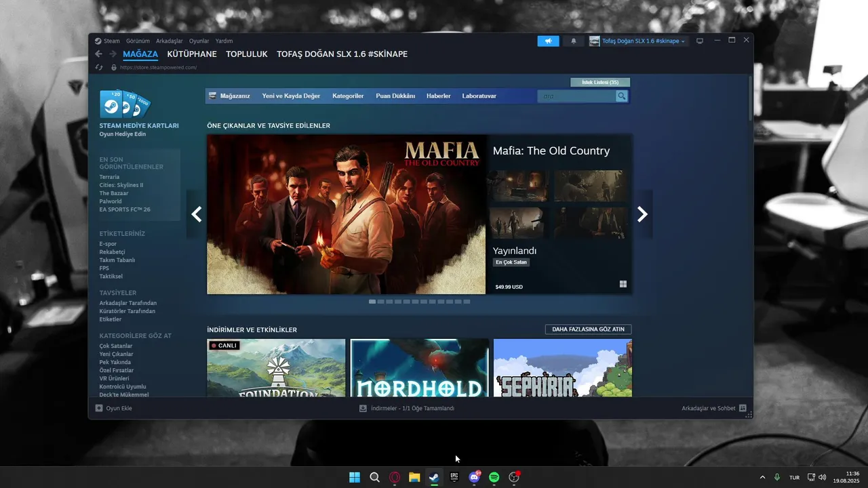Open Spotify from the taskbar
The height and width of the screenshot is (488, 868).
click(494, 477)
